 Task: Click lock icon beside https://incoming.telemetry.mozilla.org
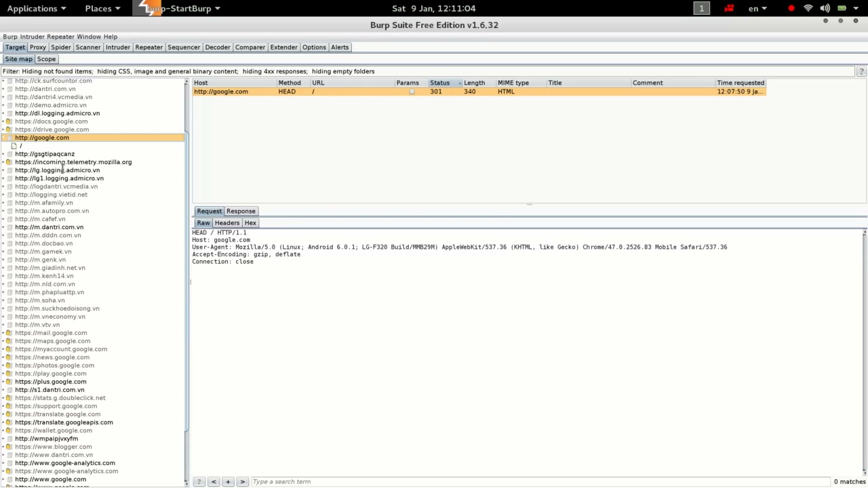9,162
